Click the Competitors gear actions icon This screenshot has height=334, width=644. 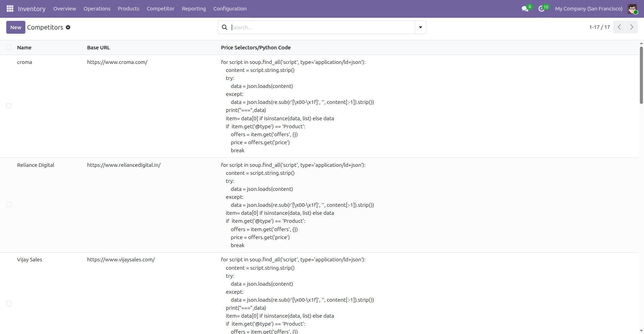[x=68, y=27]
